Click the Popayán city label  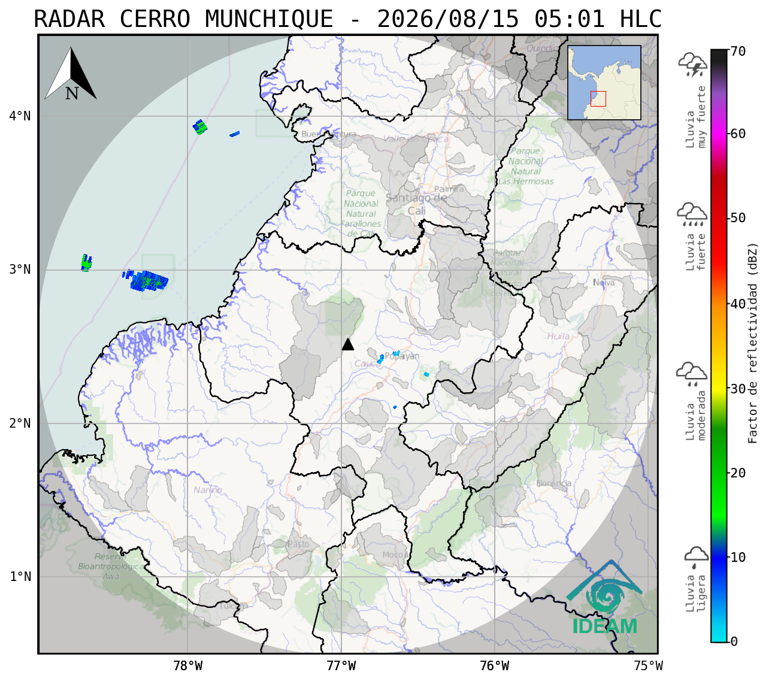tap(402, 356)
